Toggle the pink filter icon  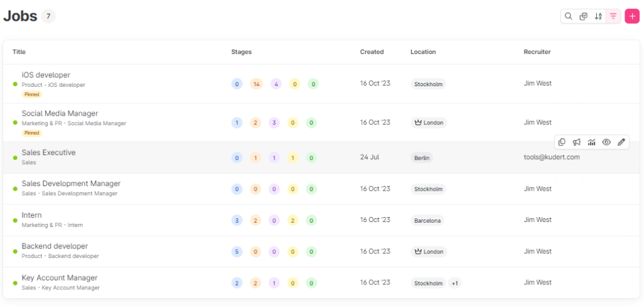coord(613,16)
